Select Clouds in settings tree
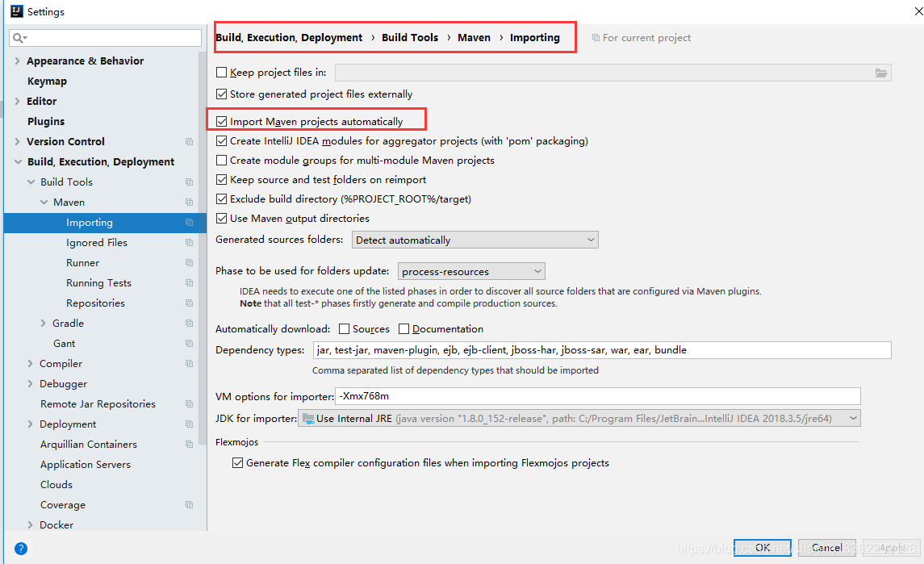924x564 pixels. [x=56, y=484]
